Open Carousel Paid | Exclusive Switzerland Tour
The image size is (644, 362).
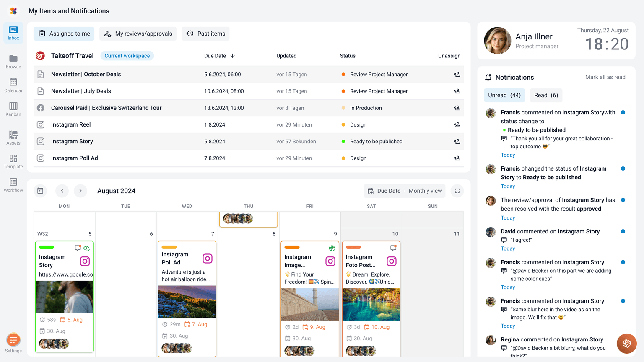(106, 108)
